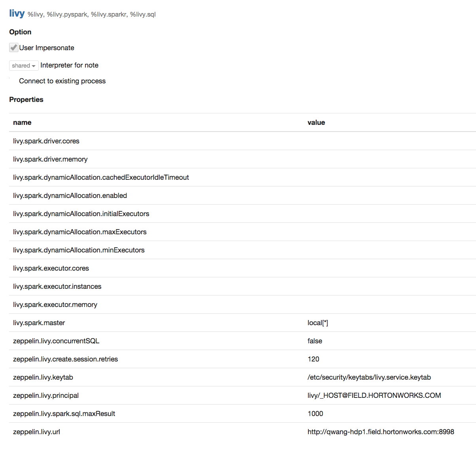Select the livy.spark.driver.cores property row

pos(46,141)
